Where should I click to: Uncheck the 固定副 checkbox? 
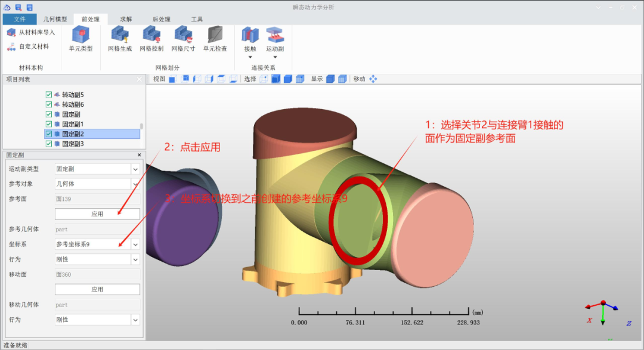[49, 114]
